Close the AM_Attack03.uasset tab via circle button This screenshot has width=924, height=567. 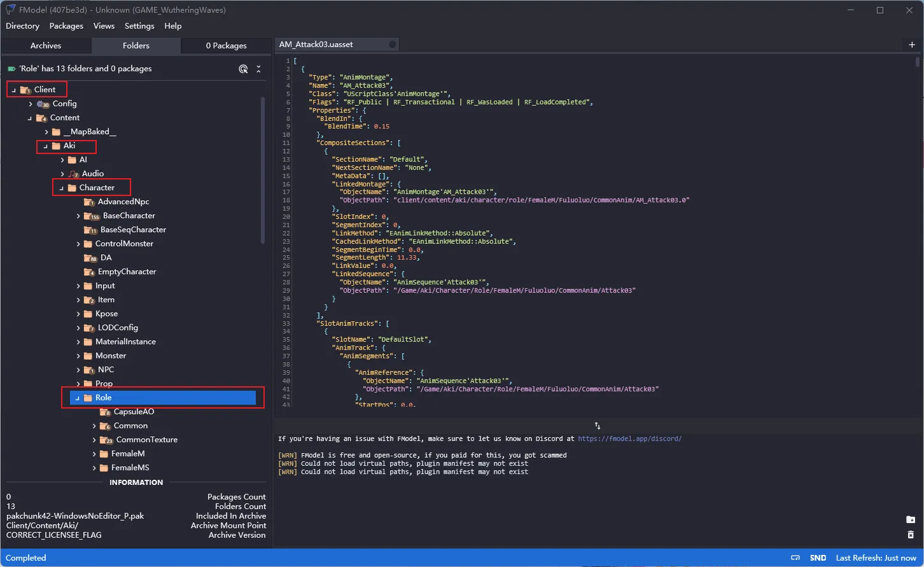coord(393,45)
